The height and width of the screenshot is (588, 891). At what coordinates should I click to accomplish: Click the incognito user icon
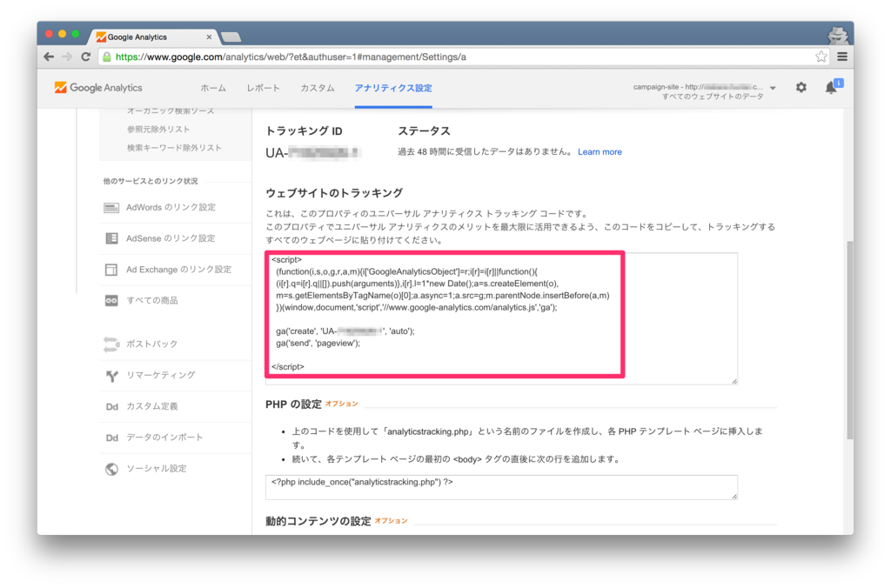point(838,35)
